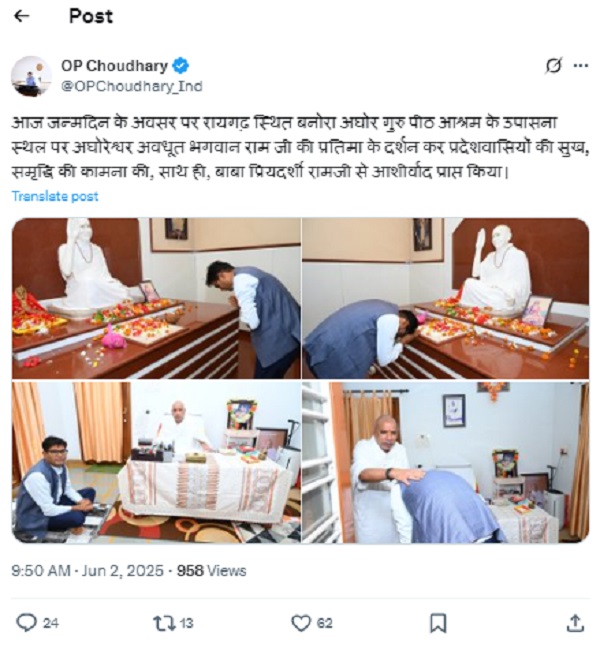Click the 62 likes count
The image size is (600, 651).
(x=325, y=623)
